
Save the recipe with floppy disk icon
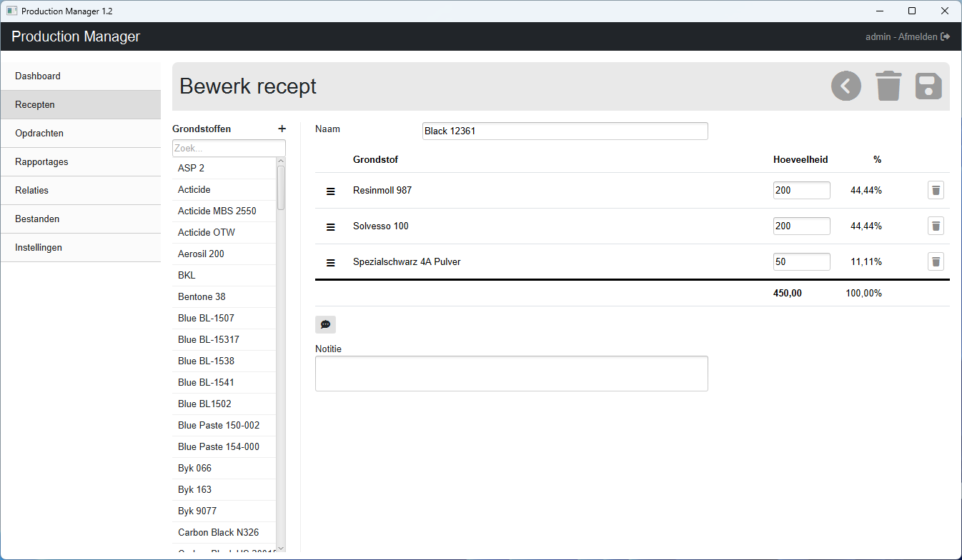pos(928,86)
